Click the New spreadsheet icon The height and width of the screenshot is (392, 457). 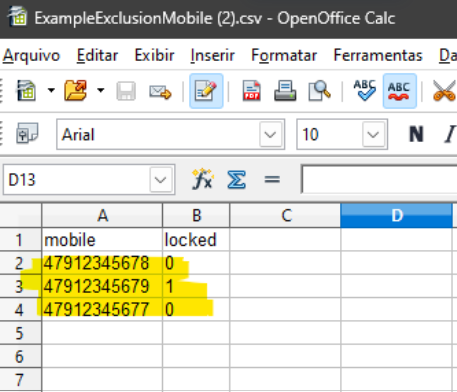tap(26, 90)
